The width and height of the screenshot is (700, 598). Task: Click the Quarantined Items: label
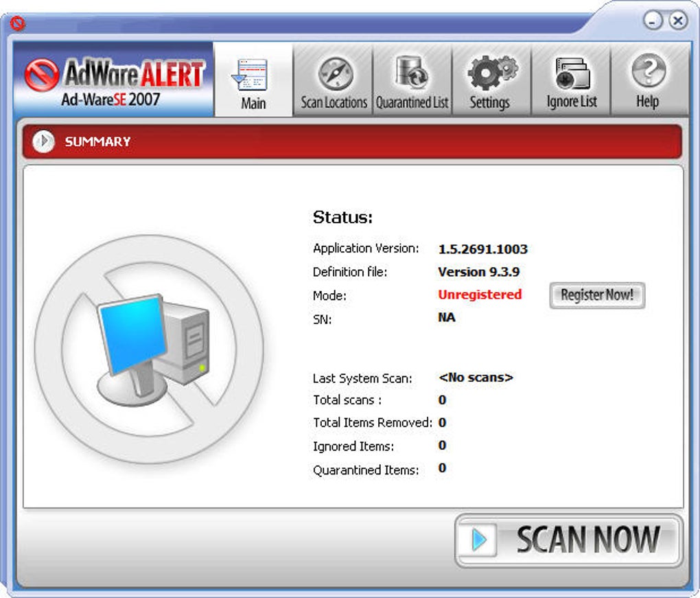tap(366, 470)
